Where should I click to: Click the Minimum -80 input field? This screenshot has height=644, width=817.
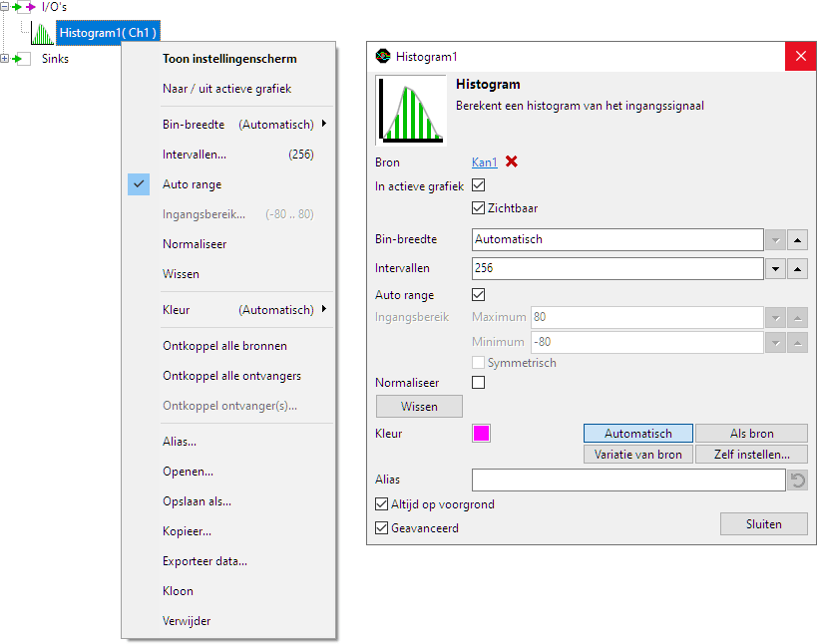[x=647, y=342]
